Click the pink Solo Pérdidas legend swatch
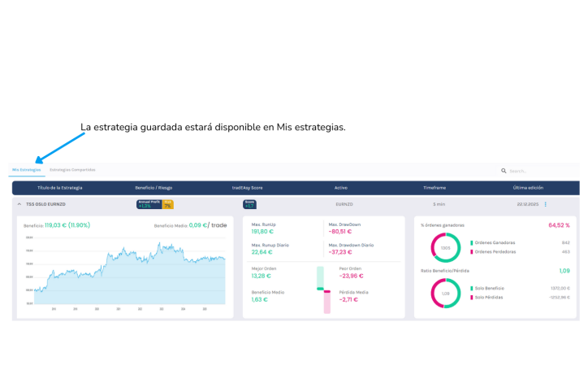Screen dimensions: 588x370 pyautogui.click(x=471, y=297)
